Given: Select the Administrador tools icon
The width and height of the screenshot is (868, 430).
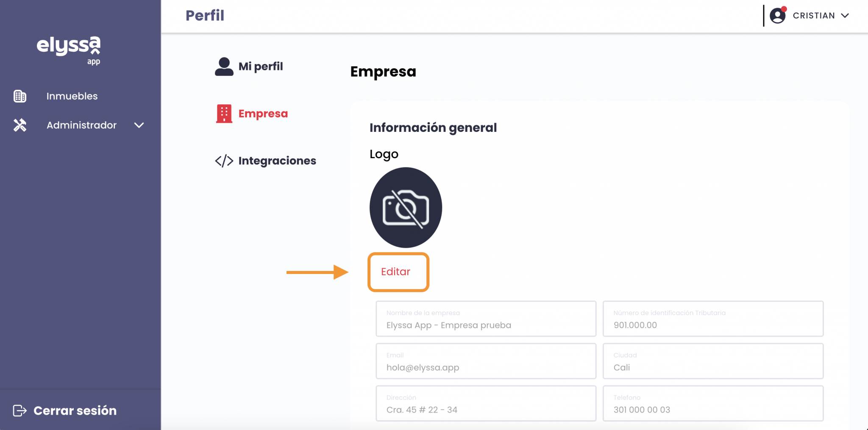Looking at the screenshot, I should [x=19, y=125].
